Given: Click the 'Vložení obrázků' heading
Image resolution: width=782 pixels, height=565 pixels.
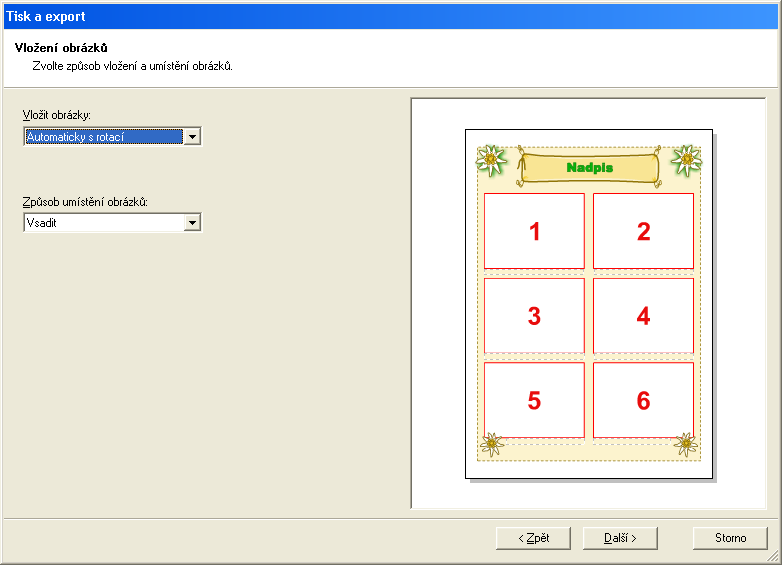Looking at the screenshot, I should tap(61, 48).
